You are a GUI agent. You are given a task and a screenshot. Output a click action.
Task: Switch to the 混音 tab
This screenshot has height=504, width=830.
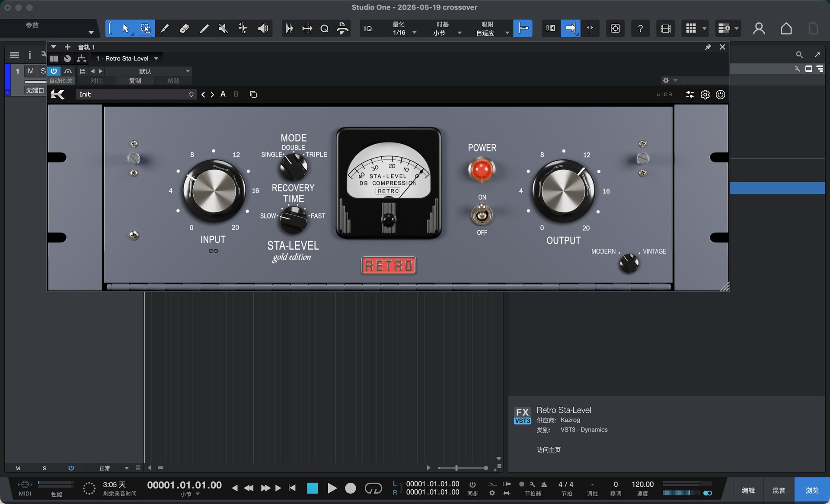779,490
